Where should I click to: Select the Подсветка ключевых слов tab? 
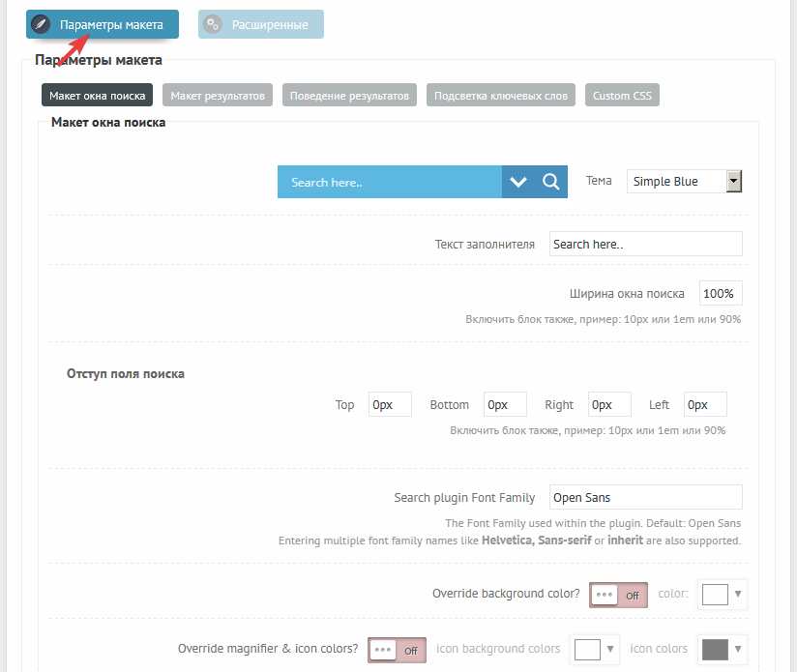pos(501,96)
